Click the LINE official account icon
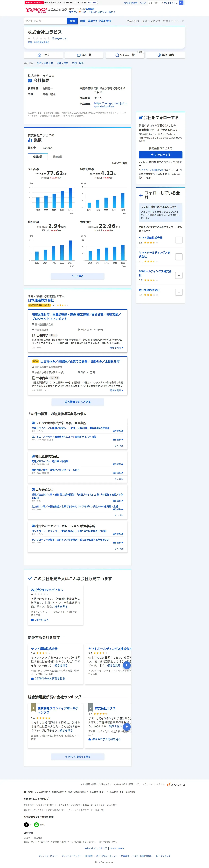 tap(36, 824)
